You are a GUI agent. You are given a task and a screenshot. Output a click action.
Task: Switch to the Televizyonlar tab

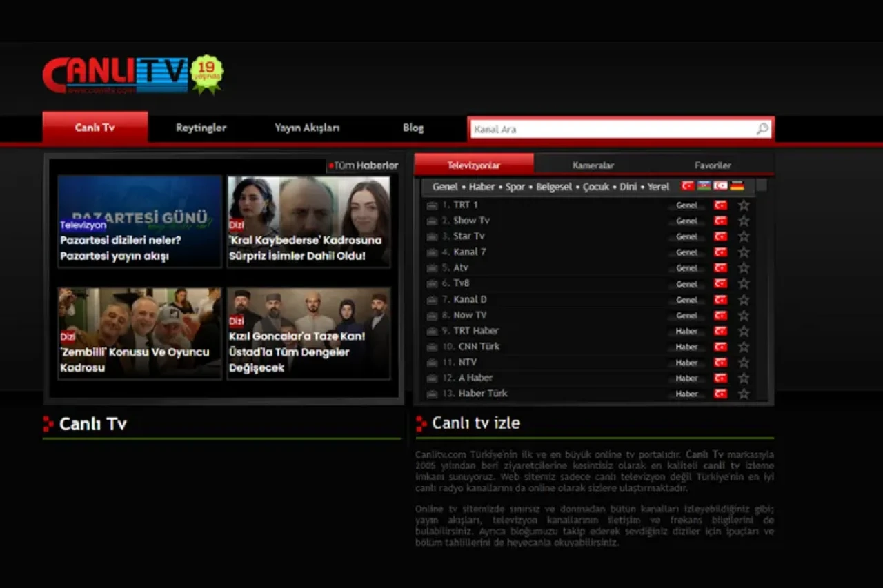474,165
